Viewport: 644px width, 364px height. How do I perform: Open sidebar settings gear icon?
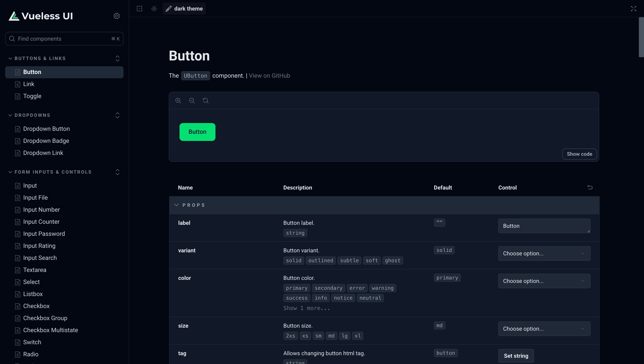point(116,16)
